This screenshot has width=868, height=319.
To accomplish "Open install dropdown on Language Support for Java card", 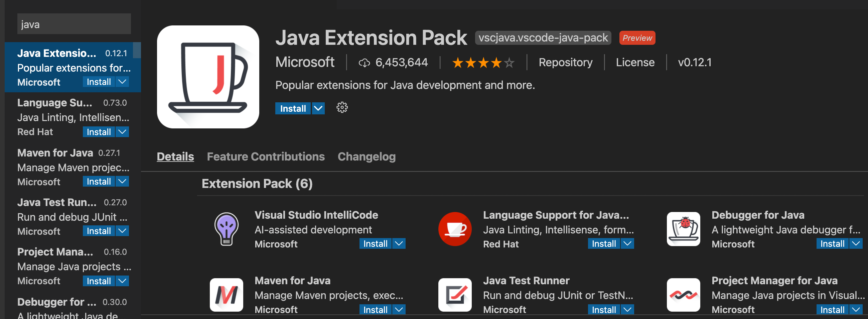I will coord(627,243).
